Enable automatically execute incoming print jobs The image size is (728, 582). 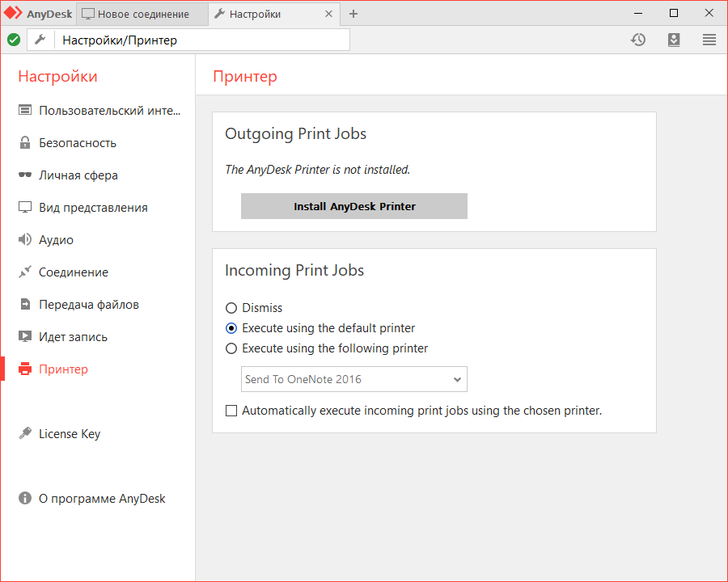[x=232, y=411]
